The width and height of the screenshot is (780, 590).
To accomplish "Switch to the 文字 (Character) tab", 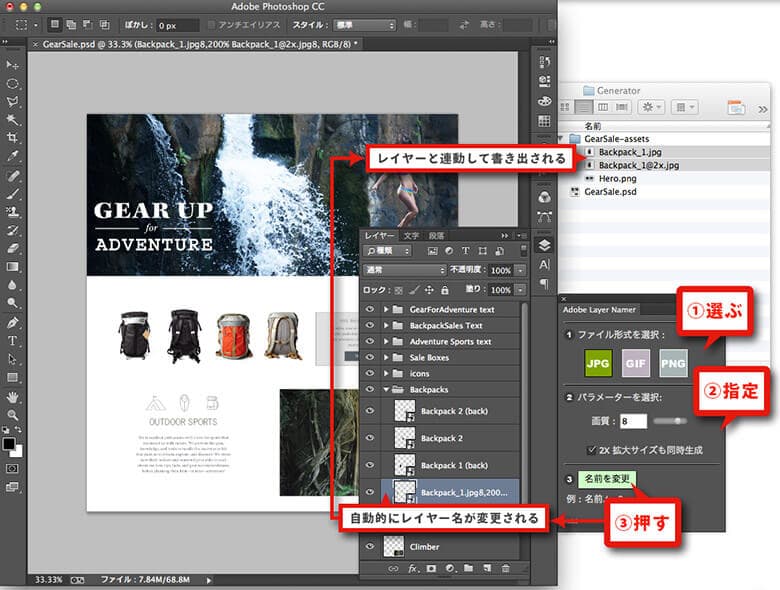I will (411, 235).
